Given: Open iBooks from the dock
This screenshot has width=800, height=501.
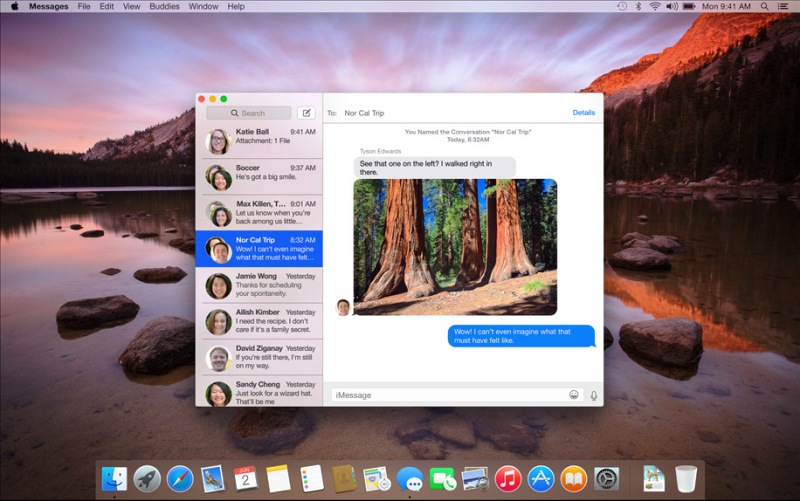Looking at the screenshot, I should [x=573, y=479].
